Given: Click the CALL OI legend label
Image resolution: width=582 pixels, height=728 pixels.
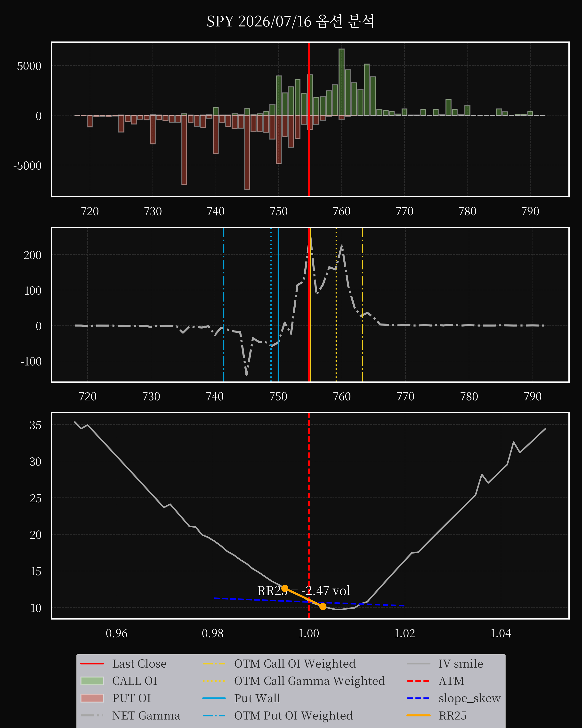Looking at the screenshot, I should point(135,681).
